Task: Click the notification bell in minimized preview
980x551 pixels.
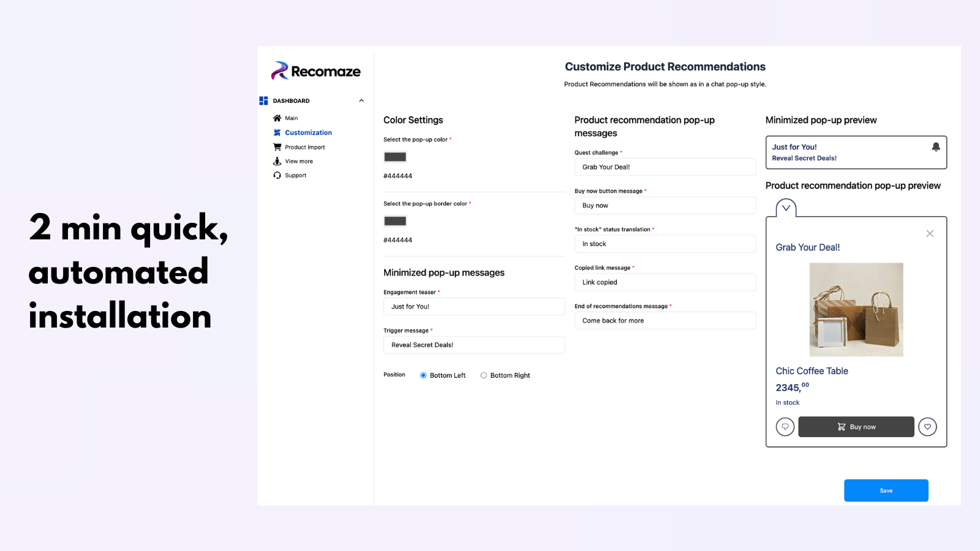Action: click(935, 147)
